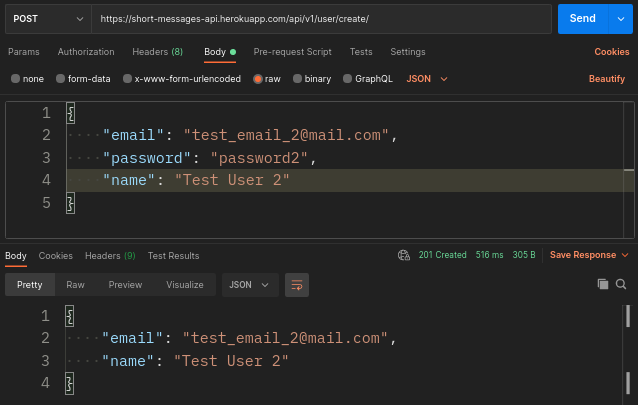This screenshot has height=405, width=638.
Task: Select the form-data radio option
Action: [x=60, y=79]
